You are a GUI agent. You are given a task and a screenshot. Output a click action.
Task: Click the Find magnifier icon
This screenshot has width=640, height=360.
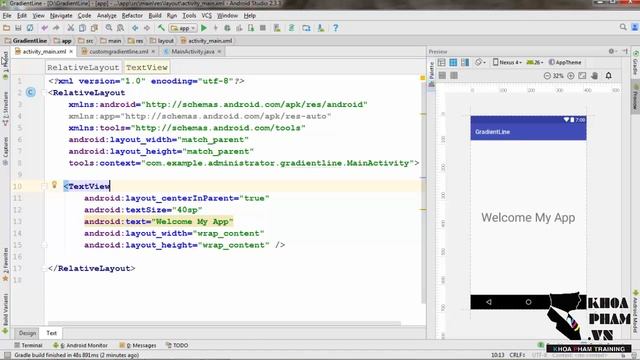(109, 28)
